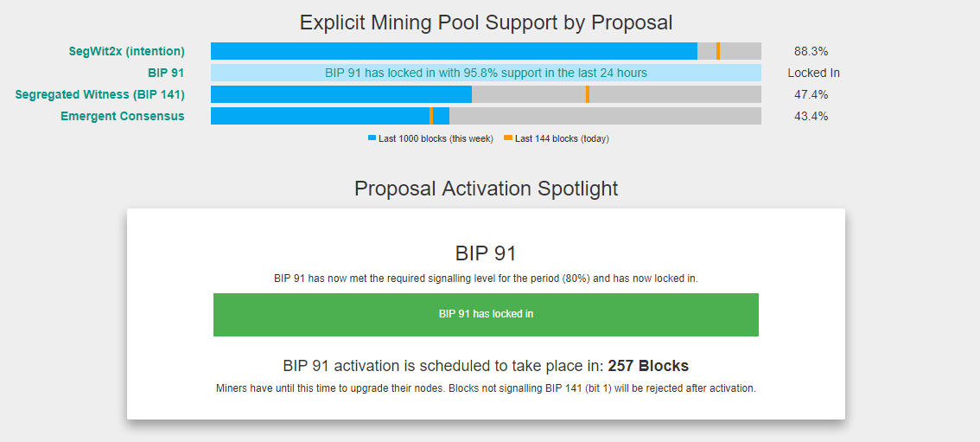Click the green 'BIP 91 has locked in' banner
Image resolution: width=980 pixels, height=442 pixels.
pyautogui.click(x=486, y=314)
